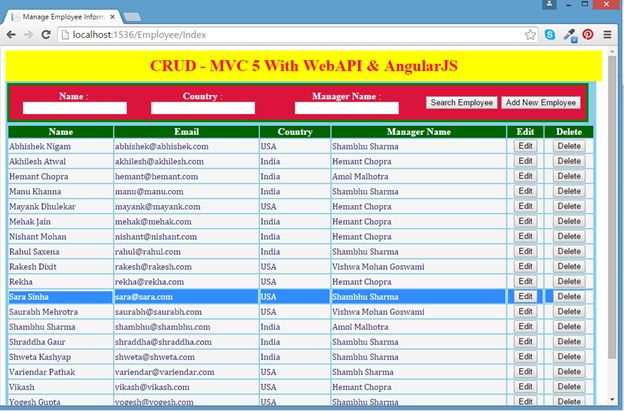Edit the Mayank Dhulekar record
The height and width of the screenshot is (411, 624).
tap(525, 206)
